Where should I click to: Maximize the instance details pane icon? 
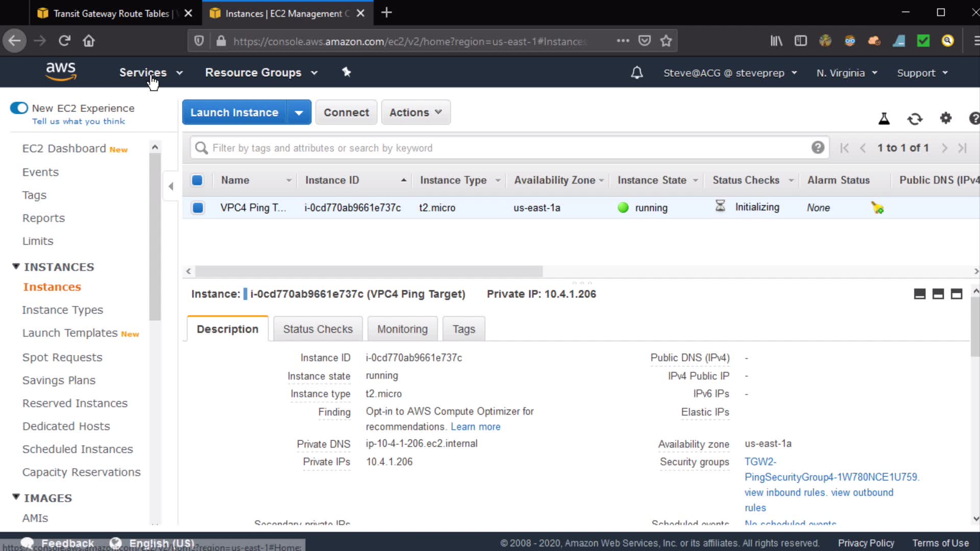point(957,294)
